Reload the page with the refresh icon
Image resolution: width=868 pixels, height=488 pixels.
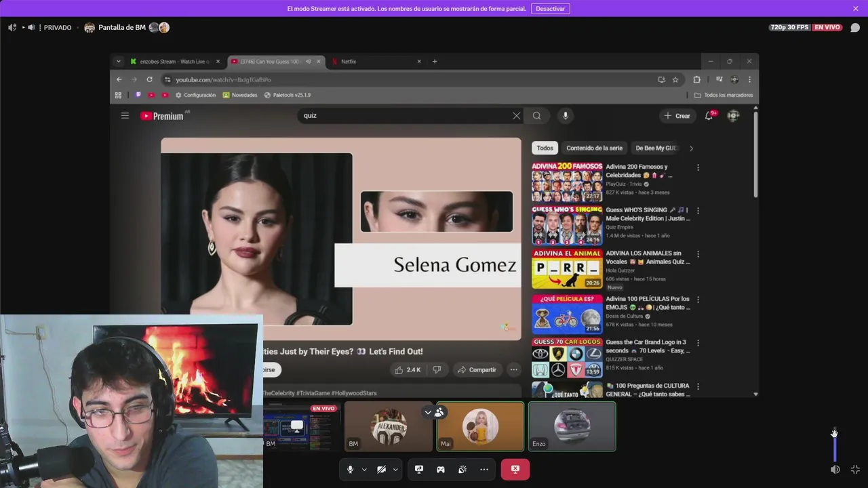(x=150, y=79)
